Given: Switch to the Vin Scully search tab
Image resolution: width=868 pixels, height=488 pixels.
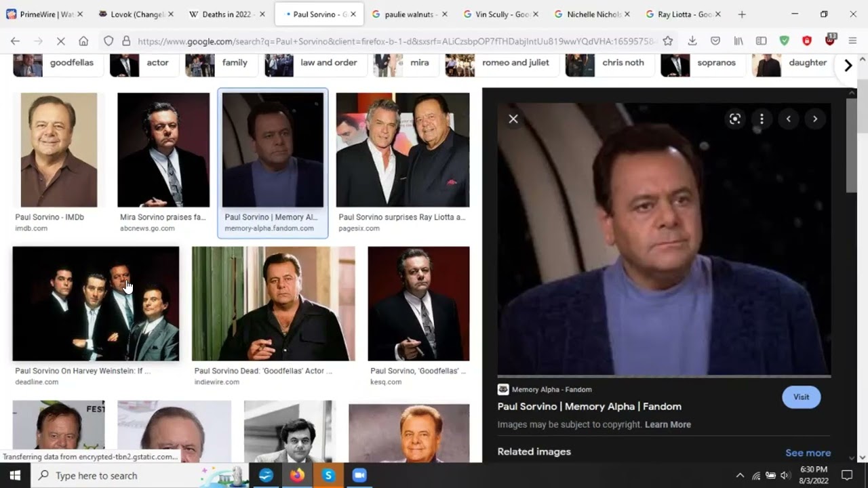Looking at the screenshot, I should pyautogui.click(x=502, y=14).
